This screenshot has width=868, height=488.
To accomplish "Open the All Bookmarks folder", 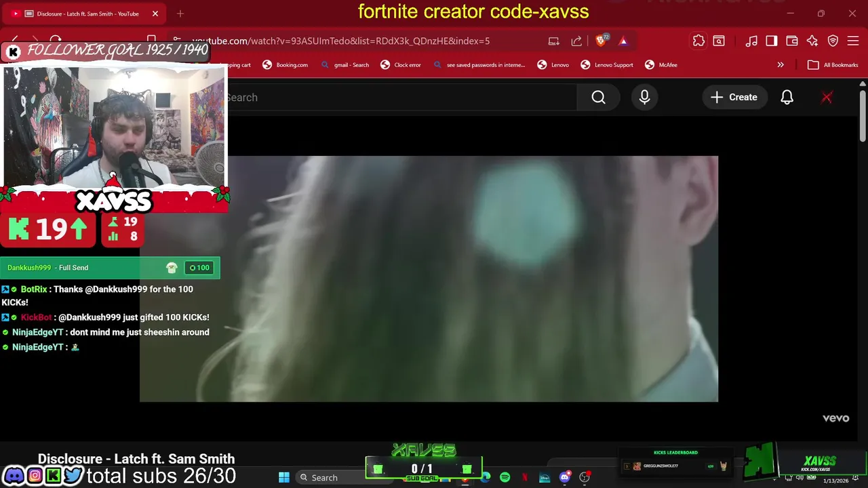I will [x=833, y=65].
